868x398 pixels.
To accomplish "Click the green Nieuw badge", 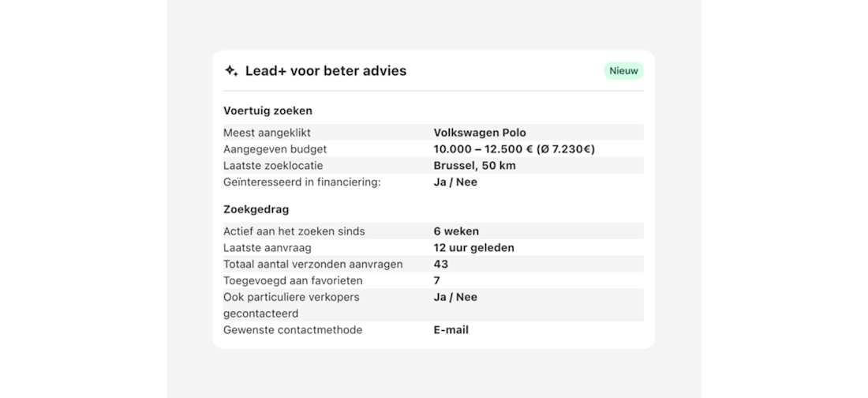I will tap(623, 71).
